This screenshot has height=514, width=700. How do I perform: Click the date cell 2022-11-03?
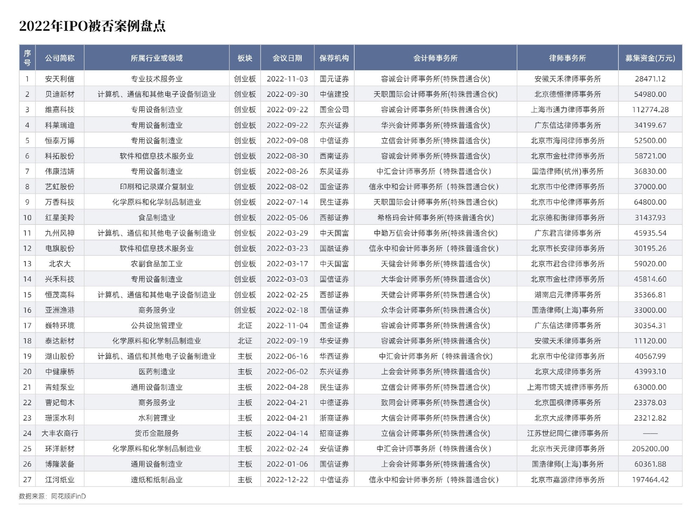pyautogui.click(x=288, y=79)
